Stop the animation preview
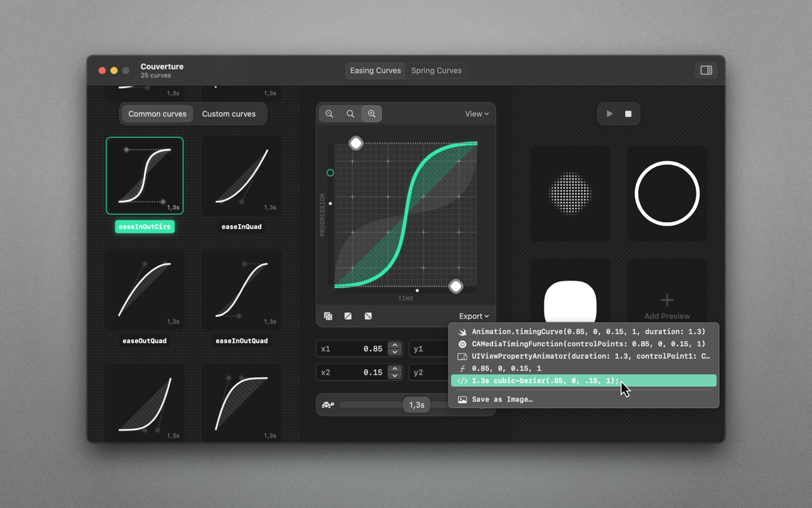Image resolution: width=812 pixels, height=508 pixels. point(628,114)
